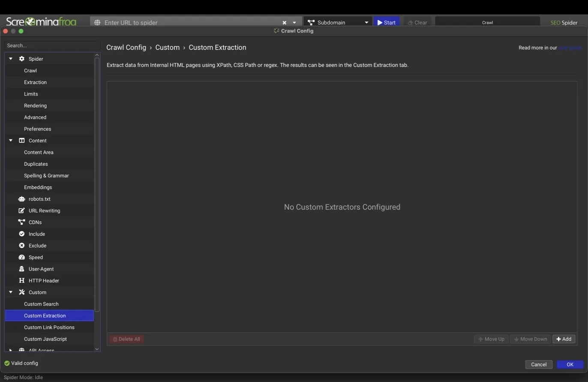This screenshot has height=382, width=588.
Task: Click the robots.txt robot icon
Action: pyautogui.click(x=22, y=199)
